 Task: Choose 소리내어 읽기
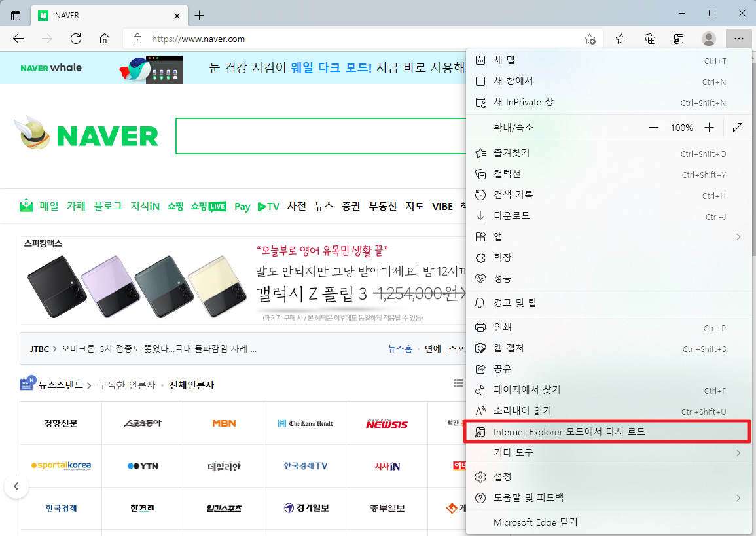tap(609, 411)
